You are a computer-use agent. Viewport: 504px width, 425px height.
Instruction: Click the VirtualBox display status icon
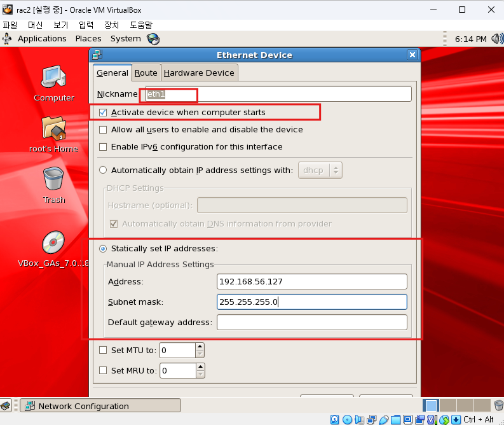tap(408, 419)
